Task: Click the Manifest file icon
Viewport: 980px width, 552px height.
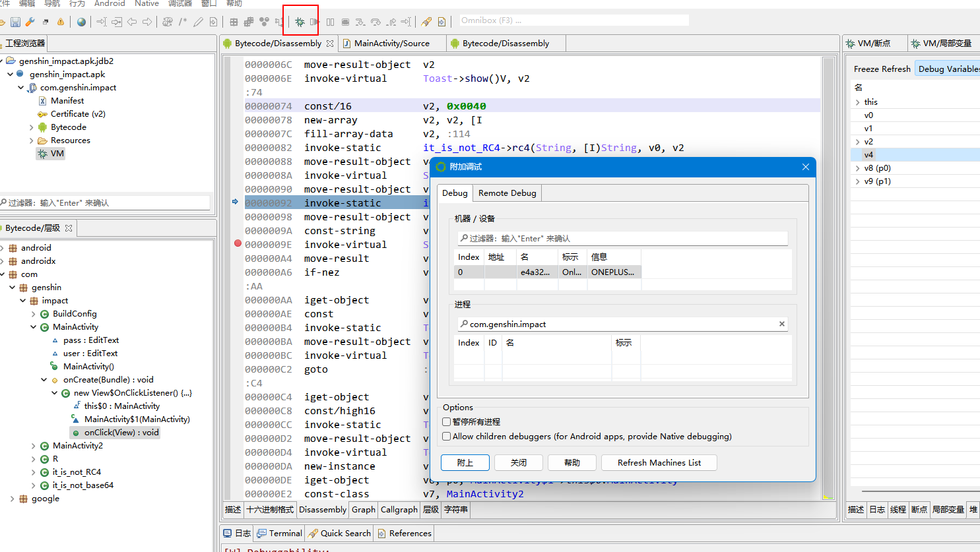Action: (x=42, y=101)
